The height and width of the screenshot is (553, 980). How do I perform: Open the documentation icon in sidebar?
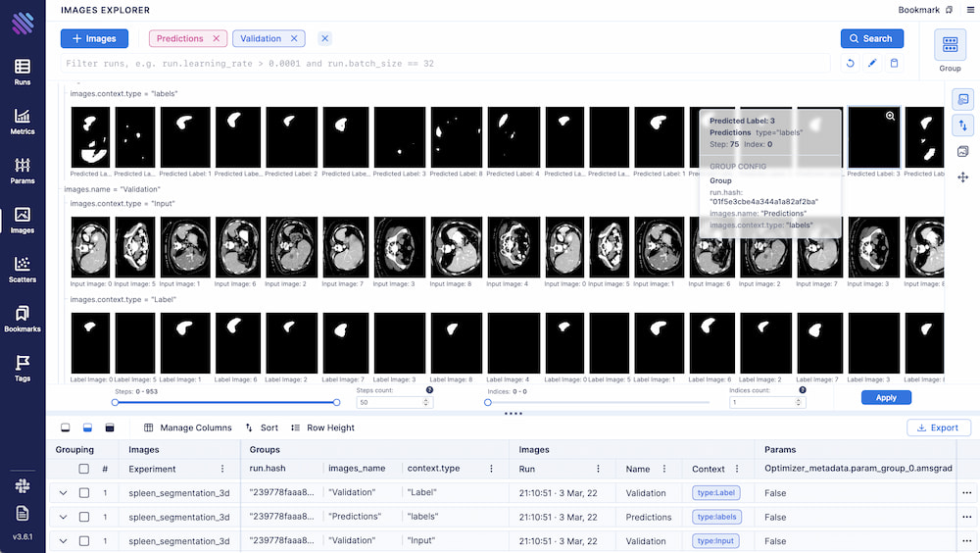click(x=23, y=514)
